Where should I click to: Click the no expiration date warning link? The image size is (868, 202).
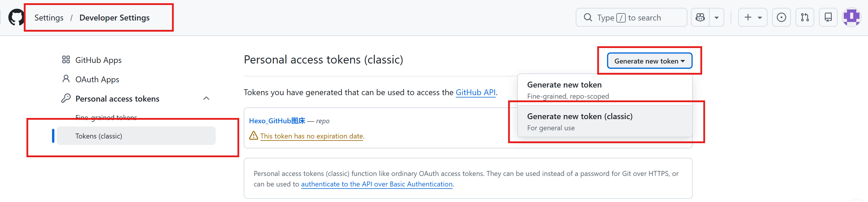pos(312,136)
